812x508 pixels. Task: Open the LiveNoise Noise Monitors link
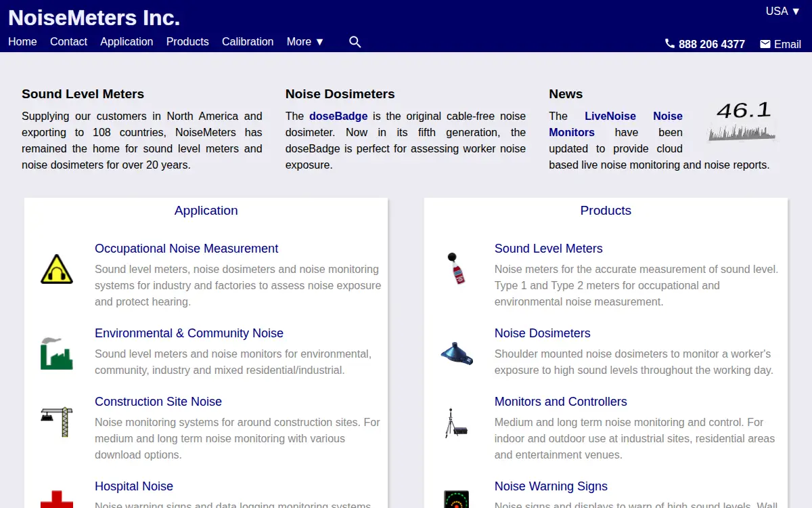tap(616, 124)
